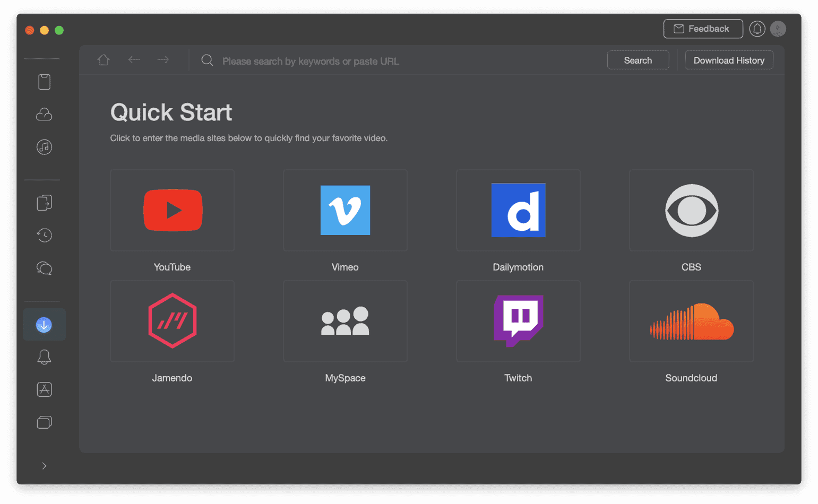The image size is (818, 504).
Task: Open the Device Manager phone icon in sidebar
Action: 44,82
